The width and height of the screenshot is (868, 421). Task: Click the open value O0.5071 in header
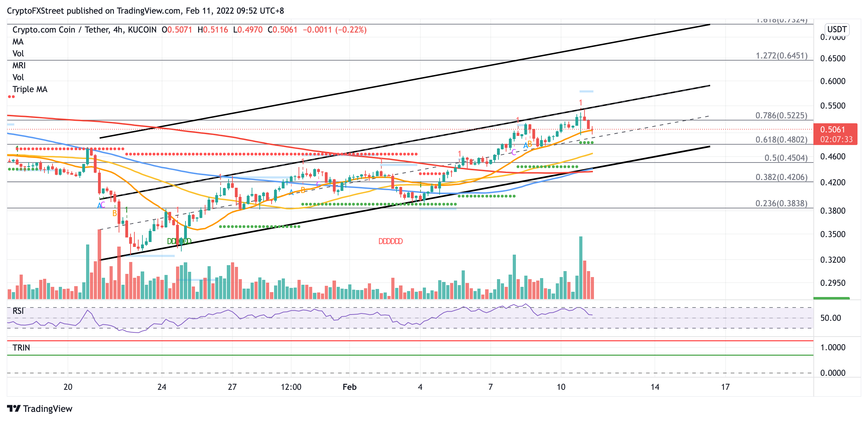tap(177, 30)
